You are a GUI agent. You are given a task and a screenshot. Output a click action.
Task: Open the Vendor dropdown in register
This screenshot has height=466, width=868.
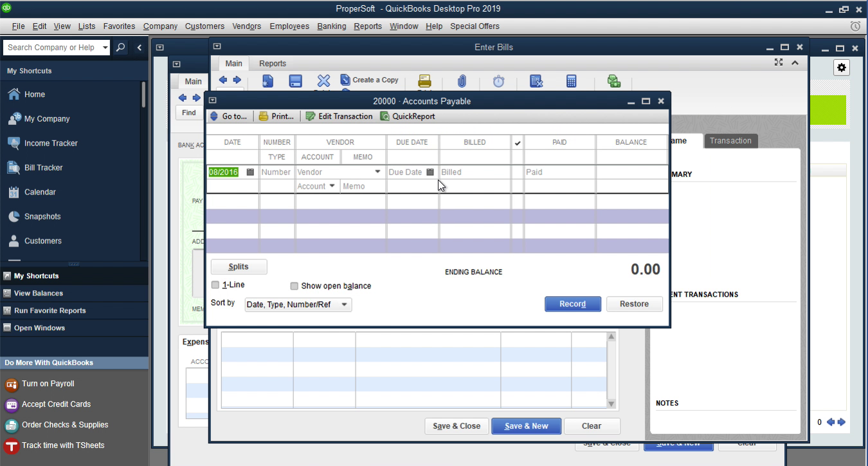click(377, 172)
